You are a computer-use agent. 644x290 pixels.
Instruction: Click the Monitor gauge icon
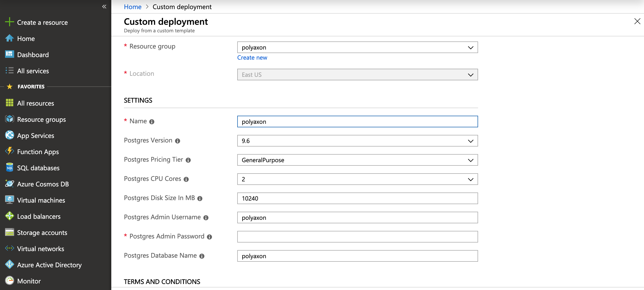point(10,281)
